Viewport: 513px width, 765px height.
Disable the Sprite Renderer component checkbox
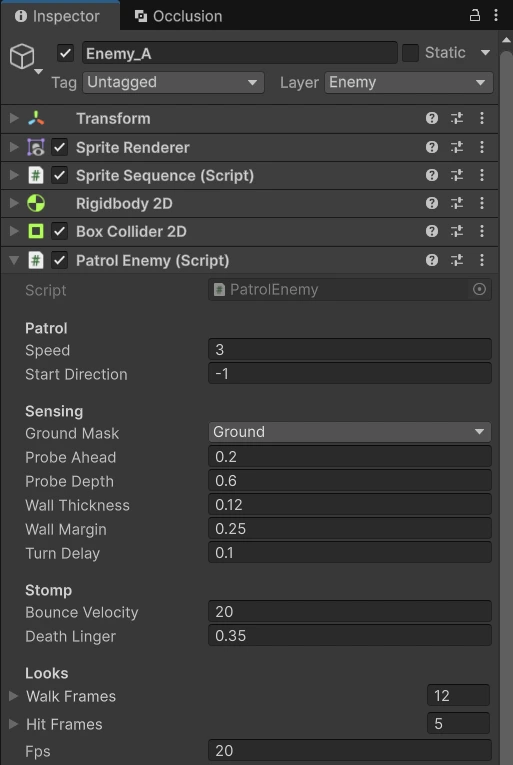(x=60, y=147)
